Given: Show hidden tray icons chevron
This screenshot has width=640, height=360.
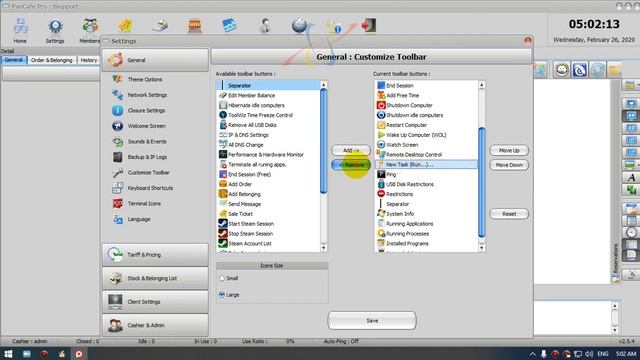Looking at the screenshot, I should [x=533, y=354].
